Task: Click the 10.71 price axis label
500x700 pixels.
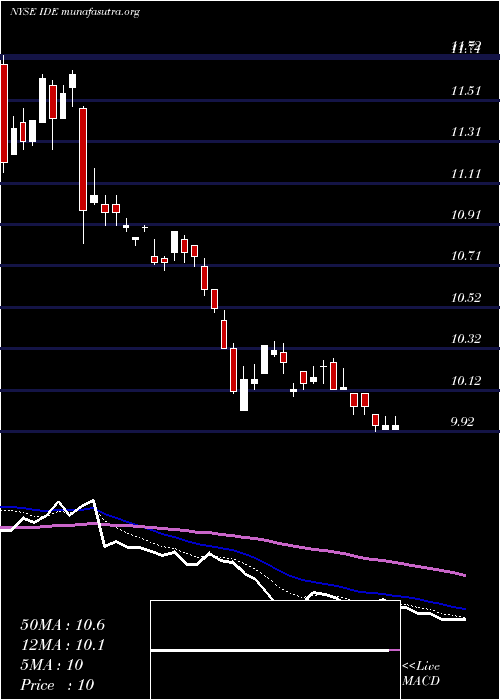Action: [x=466, y=256]
